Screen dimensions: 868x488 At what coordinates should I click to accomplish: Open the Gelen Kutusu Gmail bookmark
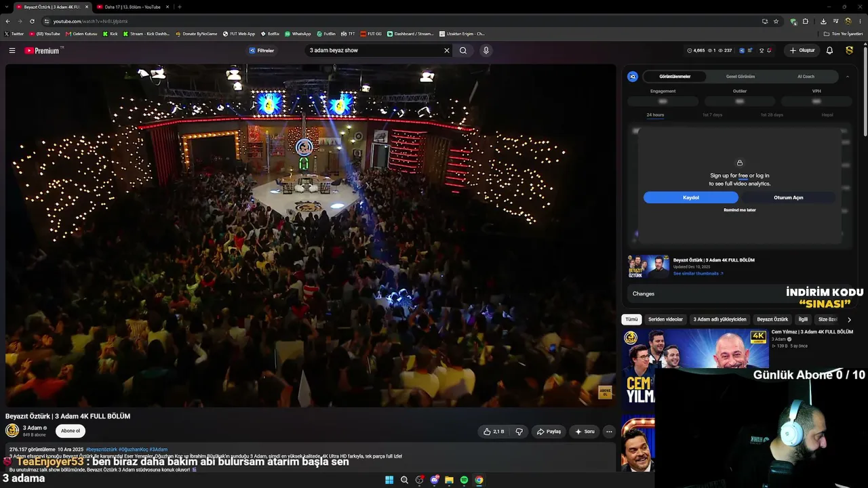[x=81, y=34]
